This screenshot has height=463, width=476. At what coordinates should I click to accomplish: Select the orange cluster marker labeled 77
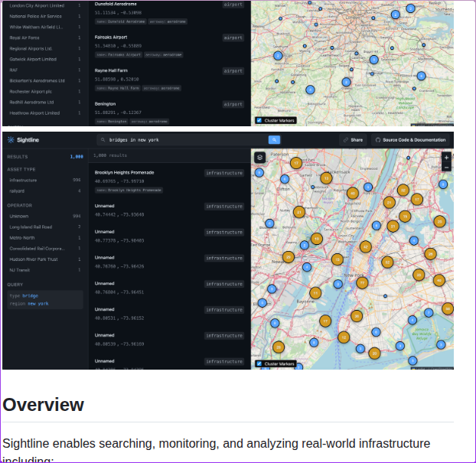(x=362, y=282)
